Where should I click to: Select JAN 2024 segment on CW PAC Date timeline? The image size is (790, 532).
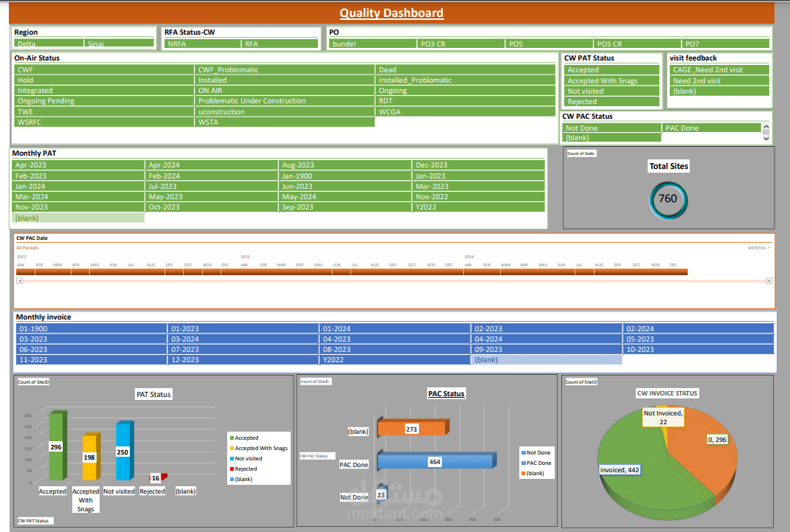(473, 272)
